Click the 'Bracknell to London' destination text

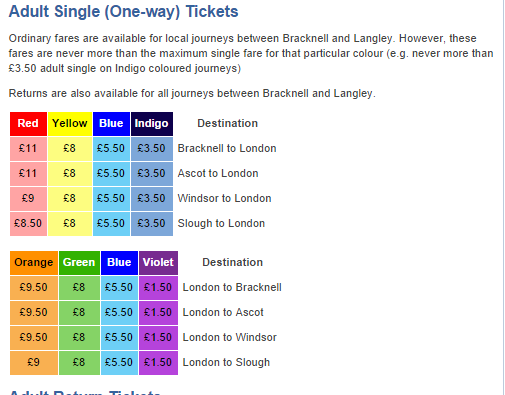pyautogui.click(x=227, y=148)
